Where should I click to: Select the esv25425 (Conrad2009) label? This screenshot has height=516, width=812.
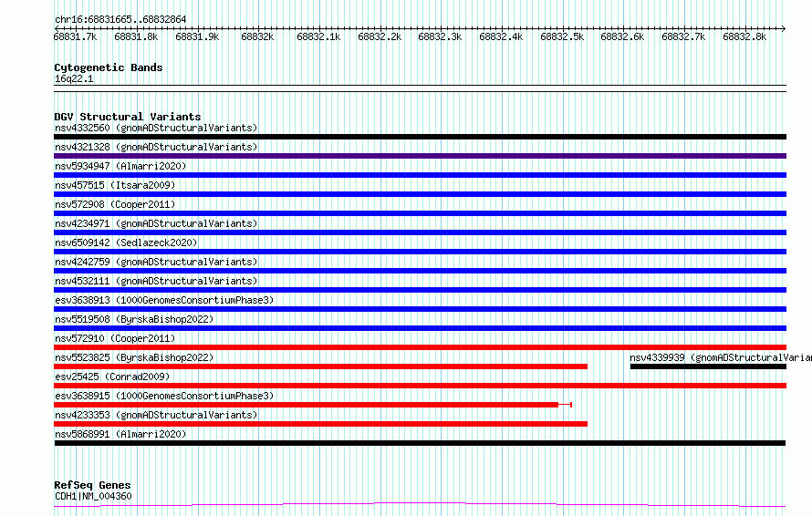112,377
